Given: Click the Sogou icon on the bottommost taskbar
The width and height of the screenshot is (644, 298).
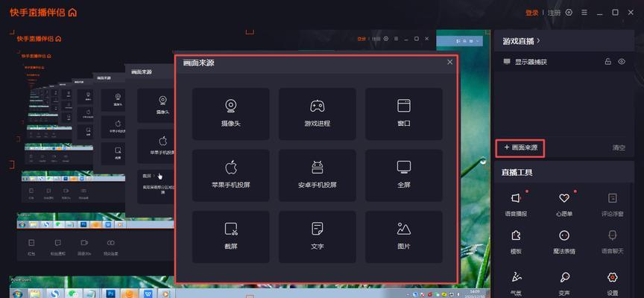Looking at the screenshot, I should pos(54,294).
